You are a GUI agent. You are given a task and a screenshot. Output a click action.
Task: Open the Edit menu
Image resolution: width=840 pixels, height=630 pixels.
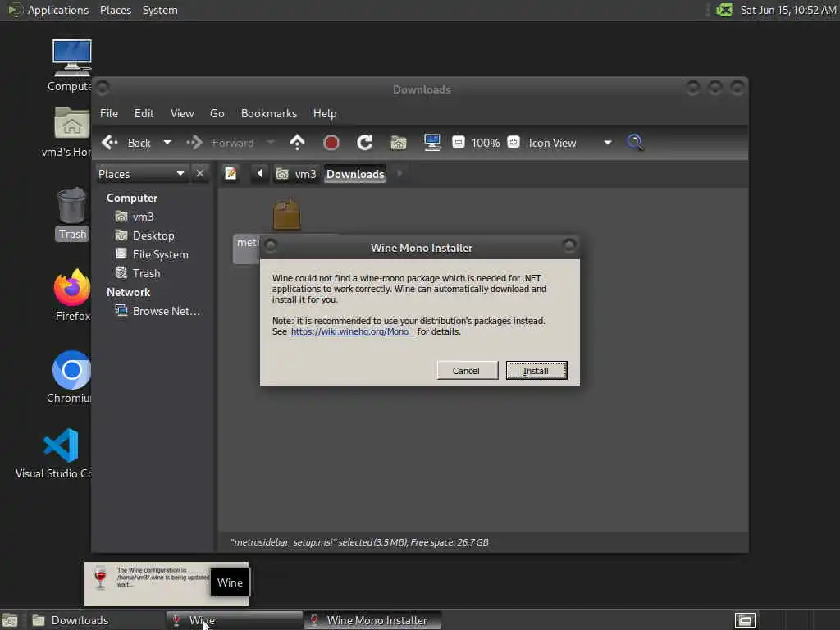[x=144, y=113]
